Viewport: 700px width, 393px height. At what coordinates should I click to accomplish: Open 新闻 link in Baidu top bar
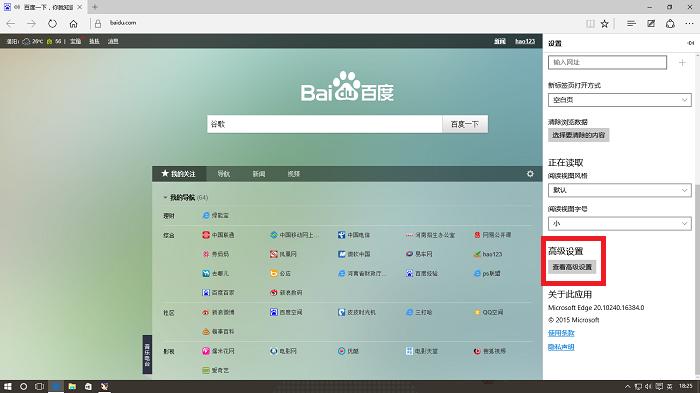point(500,41)
